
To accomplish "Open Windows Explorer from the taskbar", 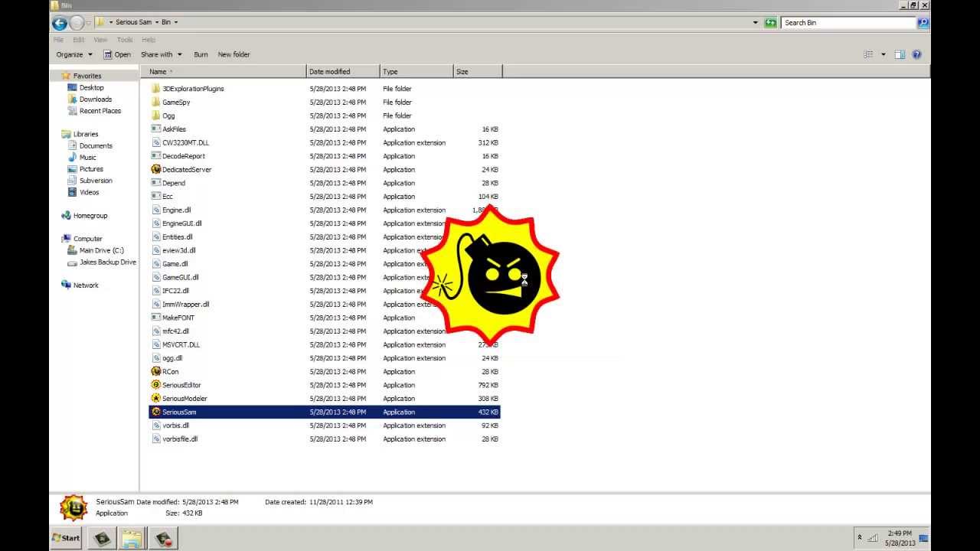I will (x=132, y=538).
